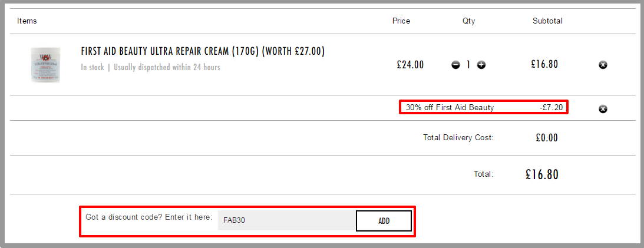644x248 pixels.
Task: Select the 30% off First Aid Beauty label
Action: pyautogui.click(x=450, y=108)
